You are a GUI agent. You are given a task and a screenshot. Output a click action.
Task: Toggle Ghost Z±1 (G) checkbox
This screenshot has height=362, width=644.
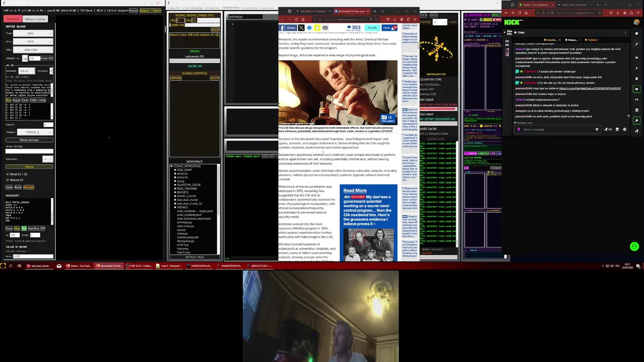pyautogui.click(x=8, y=174)
